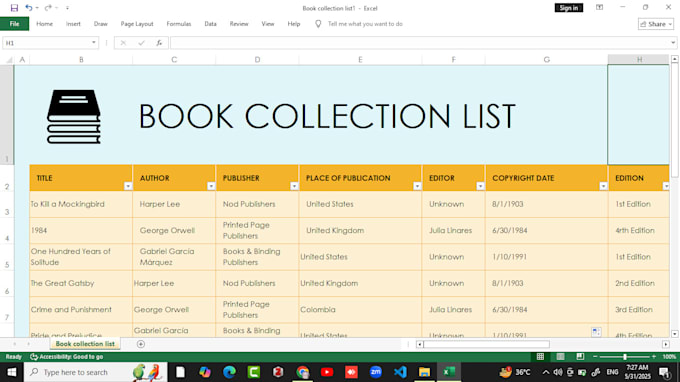
Task: Open the COPYRIGHT DATE filter dropdown
Action: pyautogui.click(x=603, y=186)
